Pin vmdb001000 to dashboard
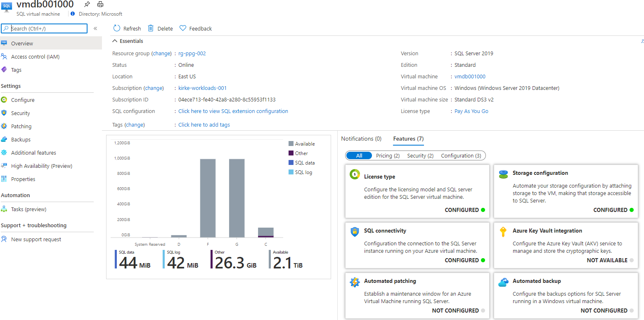644x320 pixels. click(x=87, y=4)
